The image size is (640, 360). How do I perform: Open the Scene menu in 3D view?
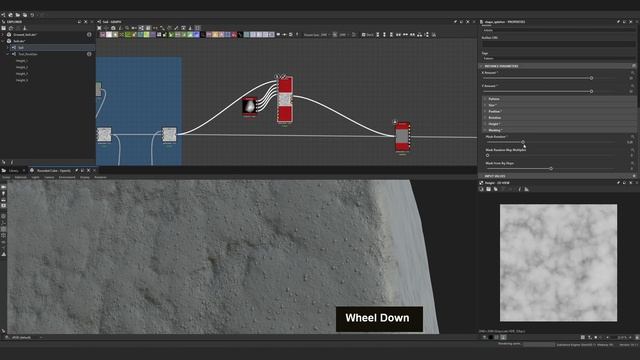tap(6, 177)
